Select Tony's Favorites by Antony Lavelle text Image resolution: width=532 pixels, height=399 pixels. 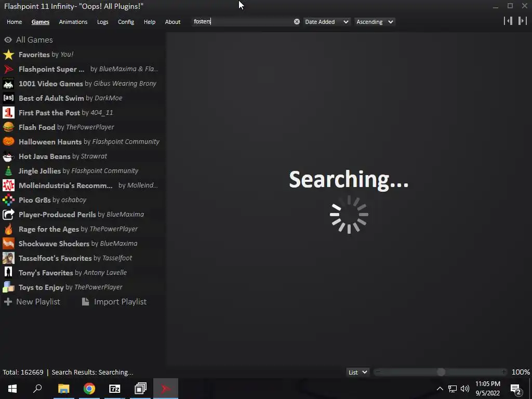point(73,273)
